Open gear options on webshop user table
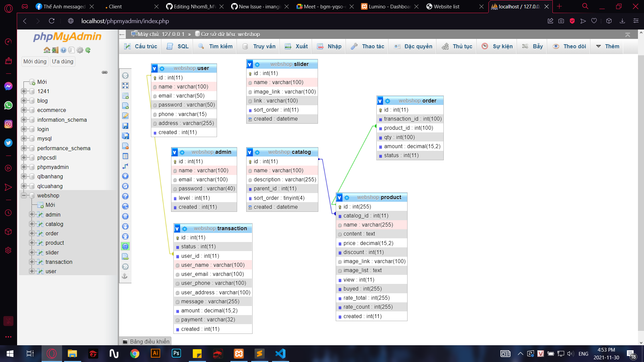The image size is (644, 362). (162, 68)
